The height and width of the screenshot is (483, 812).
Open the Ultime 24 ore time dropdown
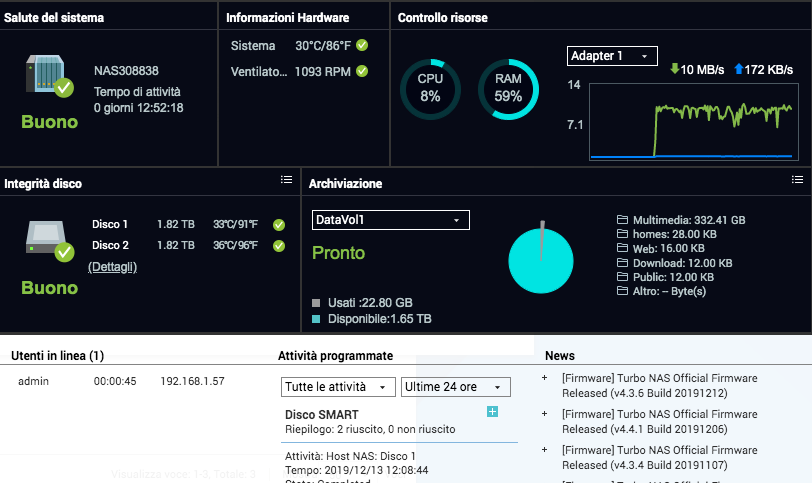coord(456,387)
